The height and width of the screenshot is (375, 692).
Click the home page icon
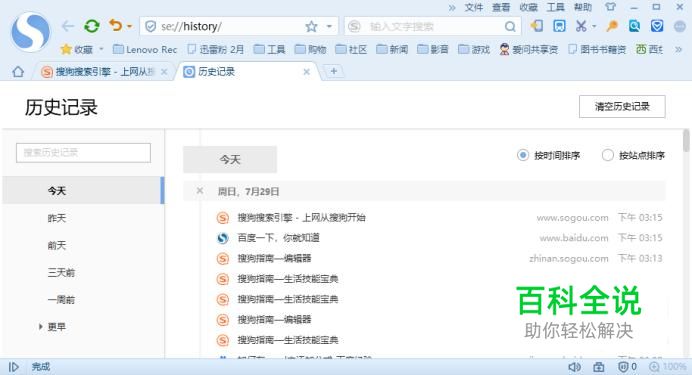pos(18,71)
